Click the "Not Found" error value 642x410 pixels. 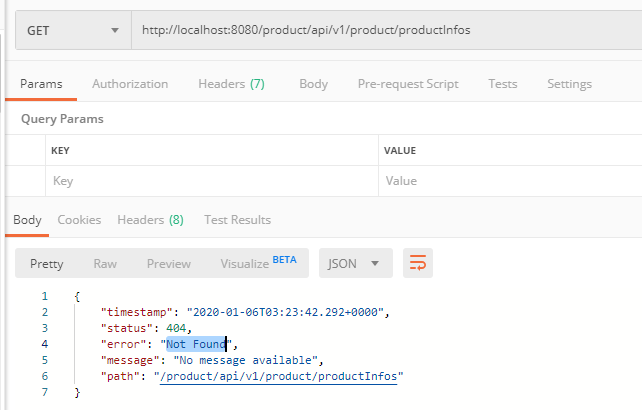196,344
